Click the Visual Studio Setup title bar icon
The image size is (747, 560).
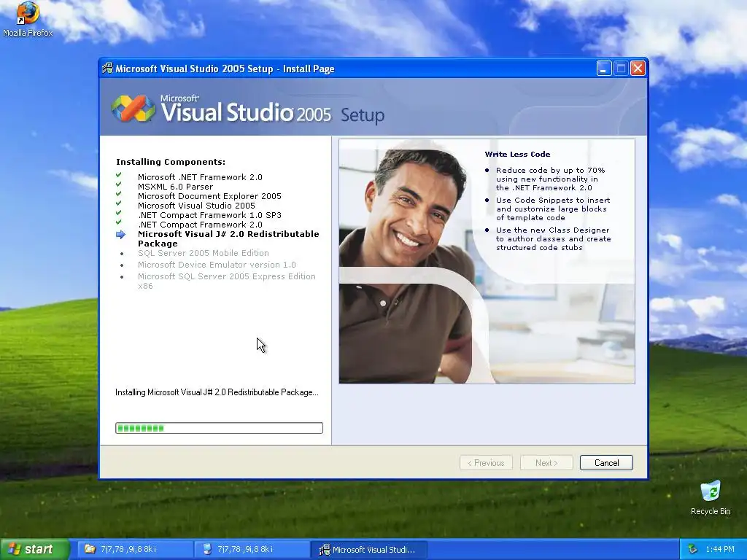(108, 69)
